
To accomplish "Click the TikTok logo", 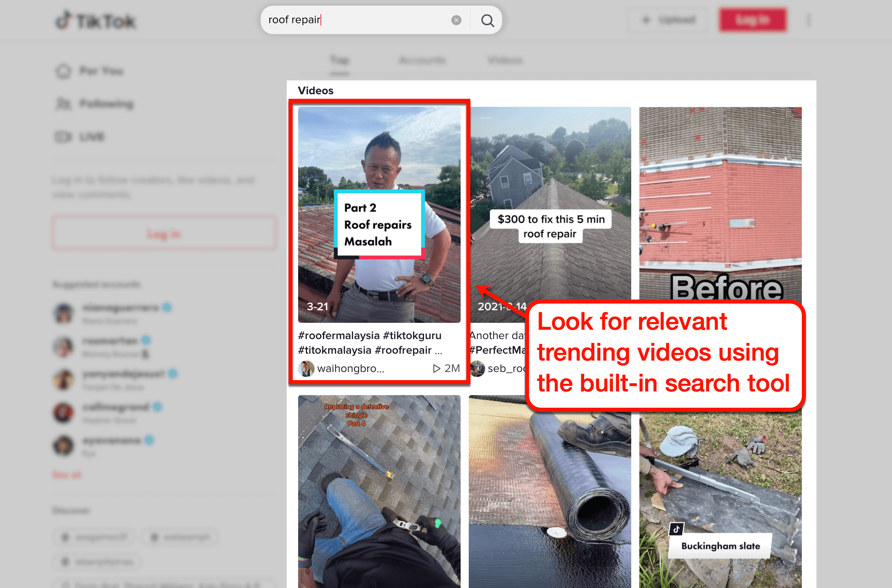I will point(95,20).
